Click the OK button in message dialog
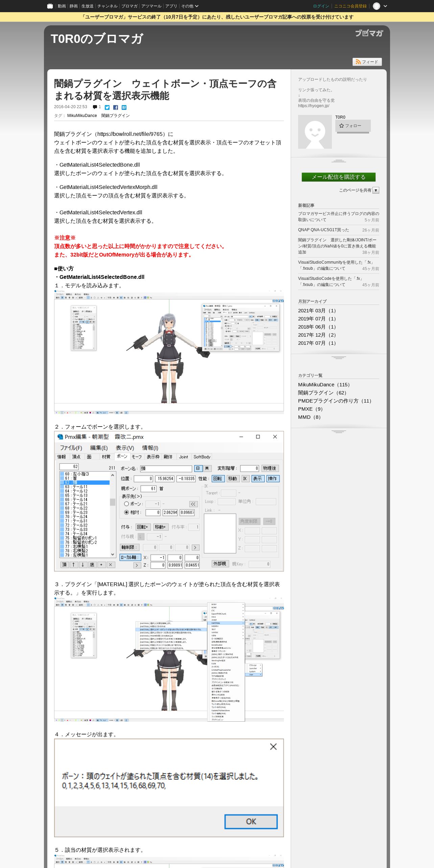434x868 pixels. (x=251, y=822)
